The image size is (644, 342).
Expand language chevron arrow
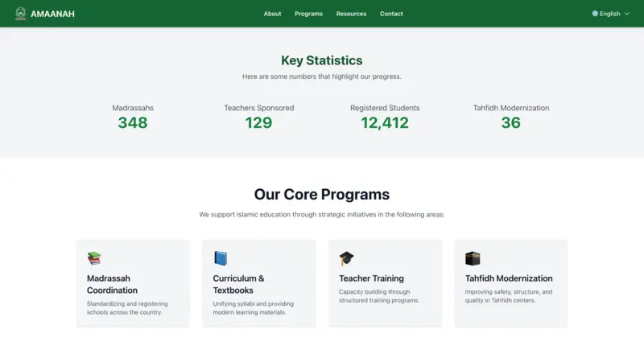point(627,14)
